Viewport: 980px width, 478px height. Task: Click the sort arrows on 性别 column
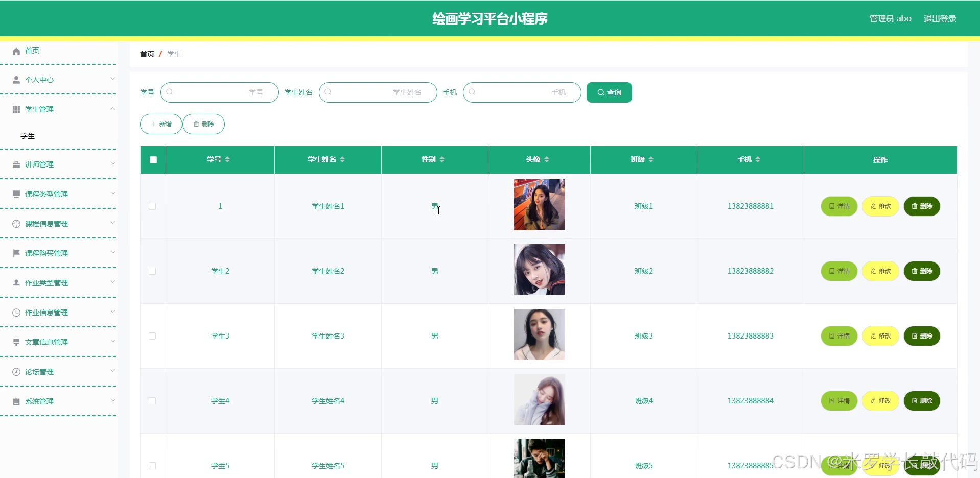tap(442, 159)
